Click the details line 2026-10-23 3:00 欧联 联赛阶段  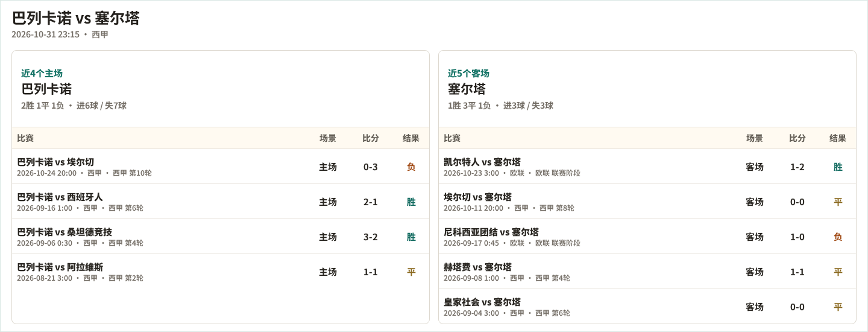[x=512, y=173]
